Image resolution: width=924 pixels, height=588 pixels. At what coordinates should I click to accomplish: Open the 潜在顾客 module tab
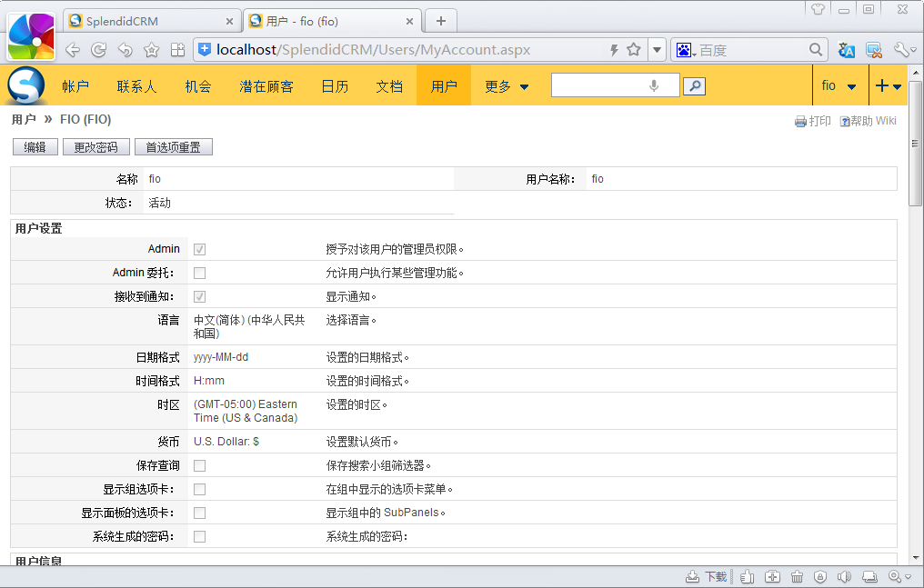click(x=266, y=86)
